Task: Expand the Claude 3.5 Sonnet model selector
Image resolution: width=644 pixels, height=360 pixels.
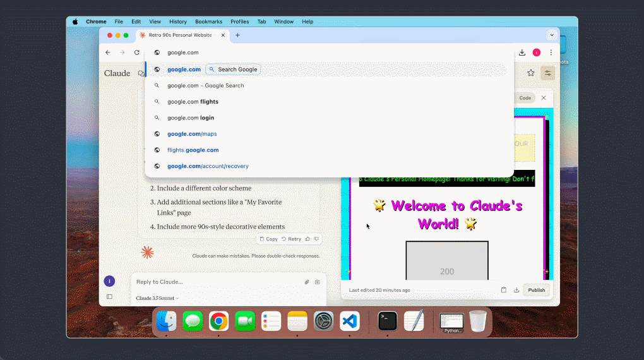Action: coord(157,298)
